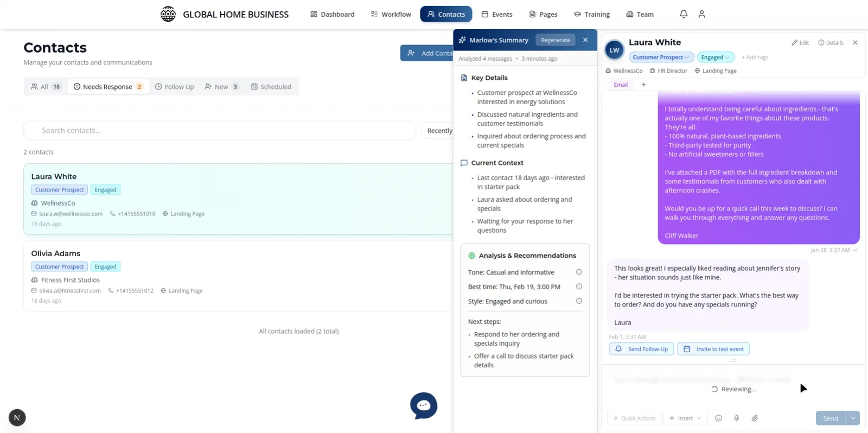Viewport: 868px width, 433px height.
Task: Open the Olivia Adams contact card
Action: point(238,276)
